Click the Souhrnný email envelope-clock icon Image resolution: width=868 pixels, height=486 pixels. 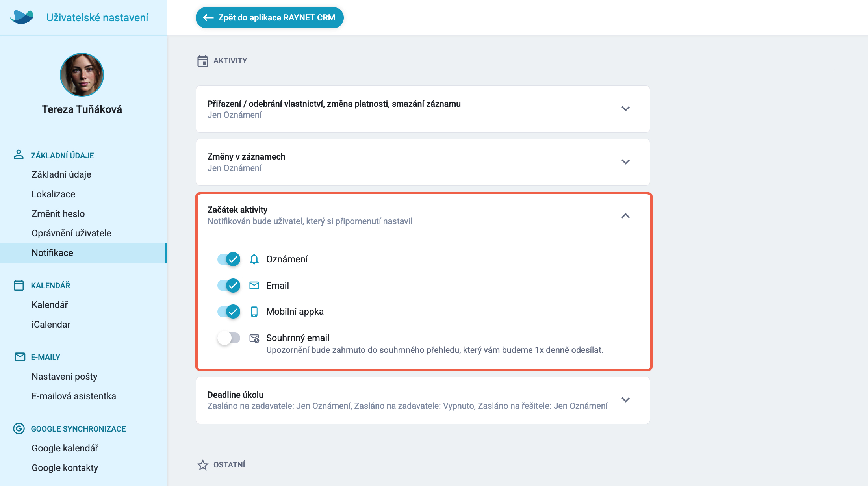(x=254, y=338)
